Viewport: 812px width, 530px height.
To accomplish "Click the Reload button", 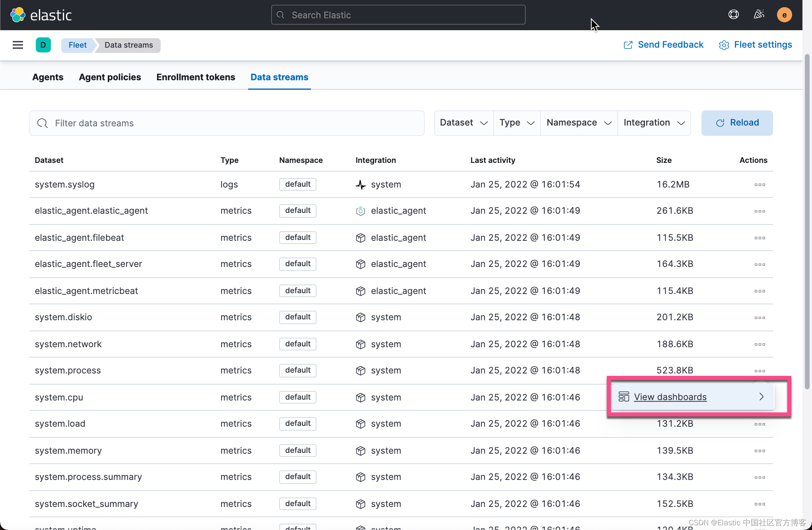I will [x=737, y=123].
